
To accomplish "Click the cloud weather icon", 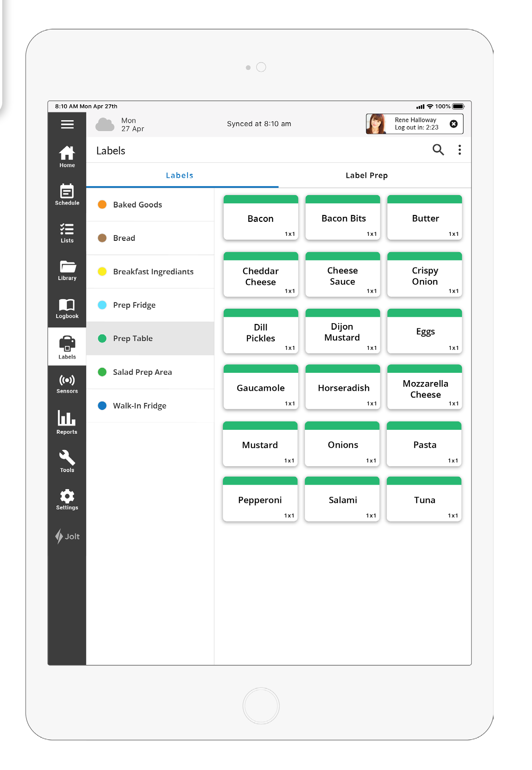I will coord(105,125).
